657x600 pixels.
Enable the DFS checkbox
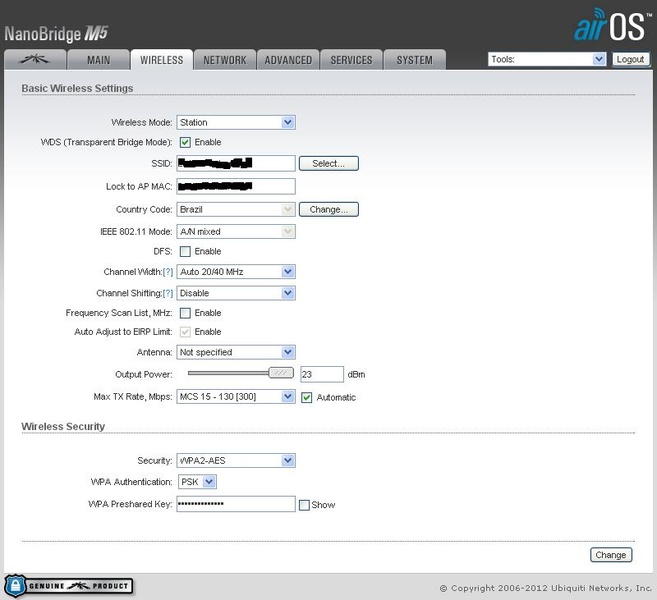click(185, 251)
